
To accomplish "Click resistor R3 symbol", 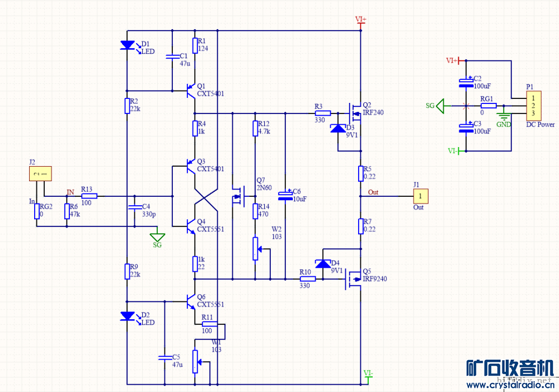I will point(323,114).
